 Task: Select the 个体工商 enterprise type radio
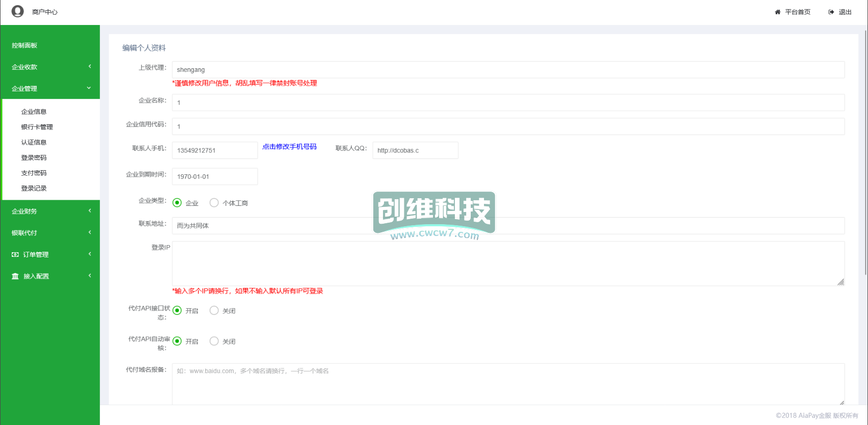pyautogui.click(x=214, y=203)
